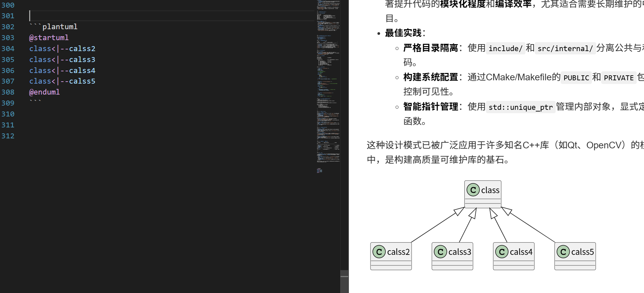Click the green C icon of calss4
Viewport: 644px width, 293px height.
point(502,252)
